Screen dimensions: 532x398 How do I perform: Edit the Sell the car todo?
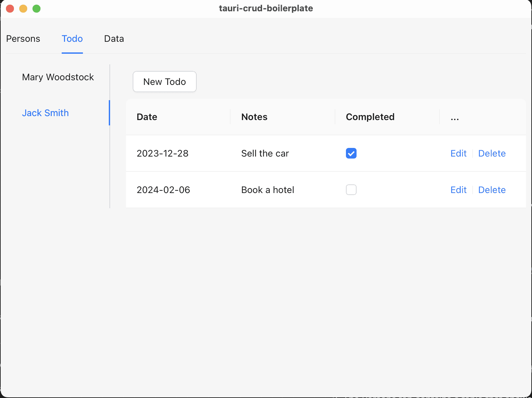coord(458,153)
